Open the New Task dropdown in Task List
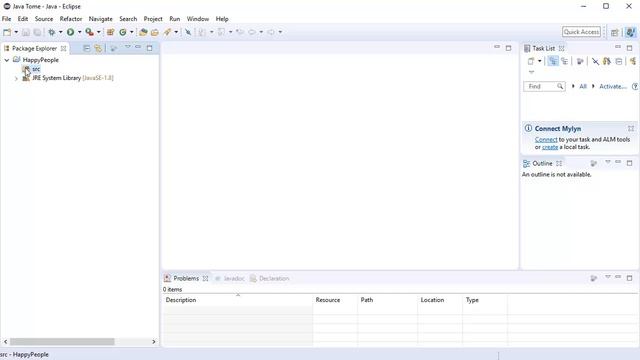The image size is (640, 360). [539, 61]
